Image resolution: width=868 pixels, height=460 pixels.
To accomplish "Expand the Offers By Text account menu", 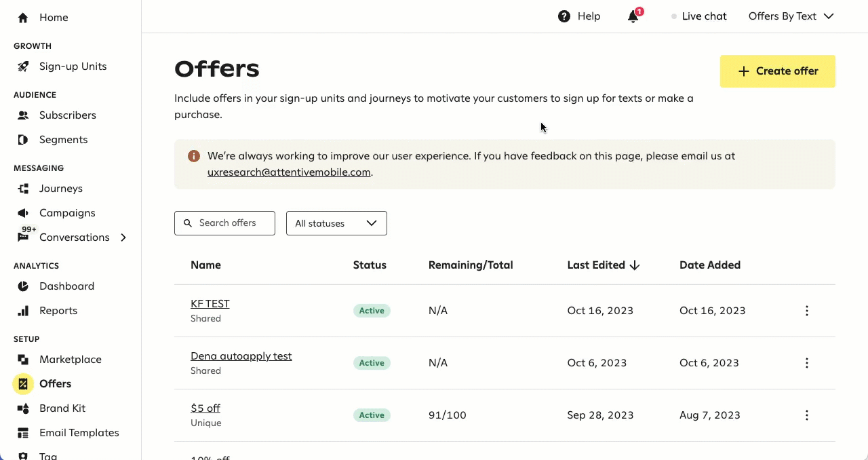I will [791, 16].
